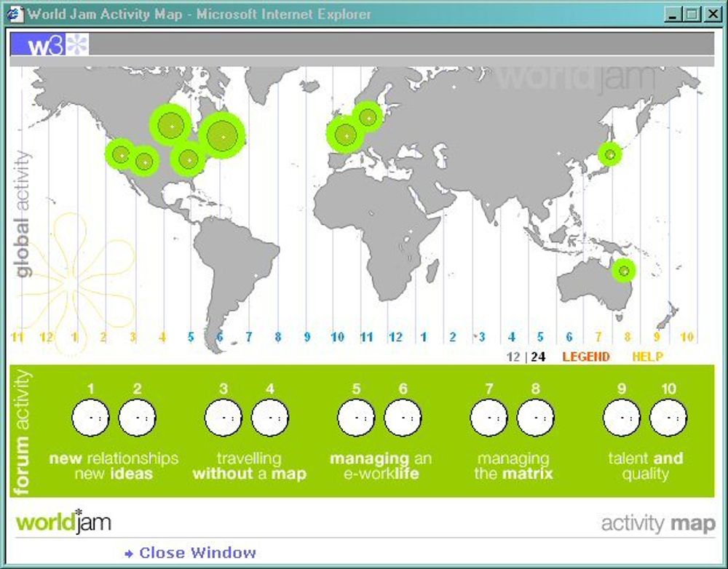Viewport: 728px width, 569px height.
Task: Open the LEGEND link
Action: coord(586,357)
